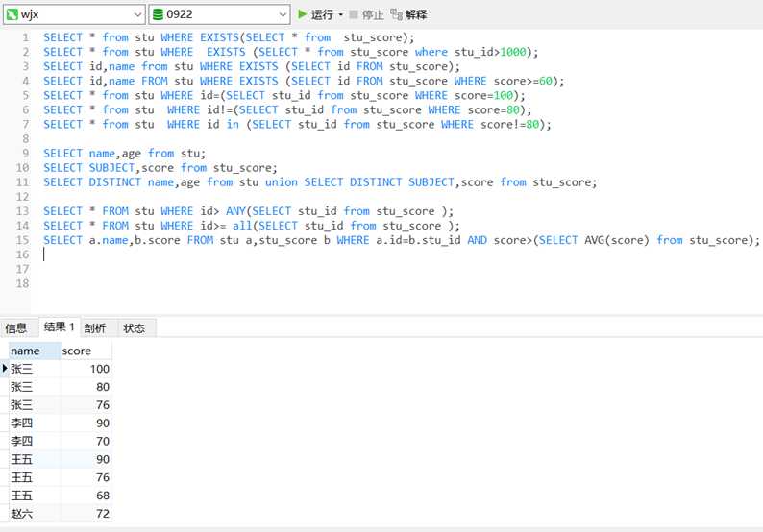This screenshot has height=532, width=763.
Task: Click line number 1 in the gutter
Action: pos(25,37)
